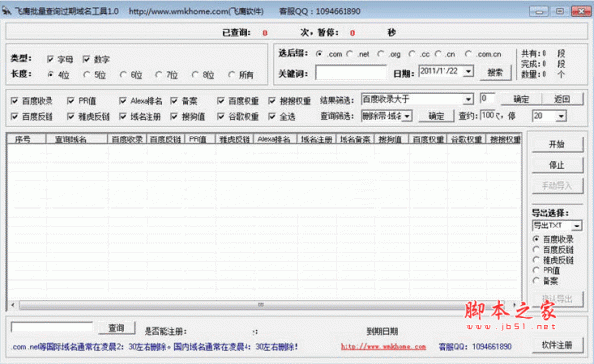Expand the 结果筛选 dropdown list
This screenshot has height=364, width=594.
pos(468,99)
